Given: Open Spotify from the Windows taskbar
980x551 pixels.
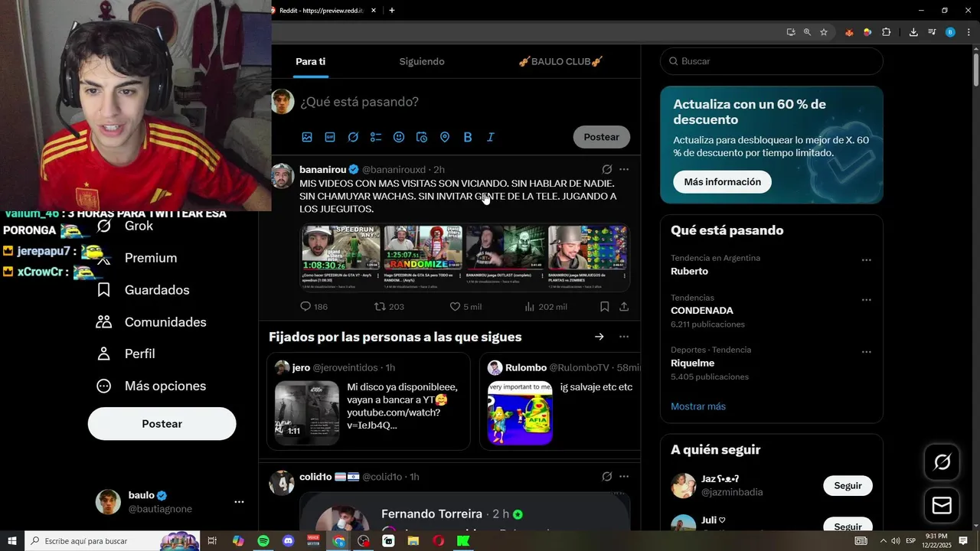Looking at the screenshot, I should [x=263, y=541].
